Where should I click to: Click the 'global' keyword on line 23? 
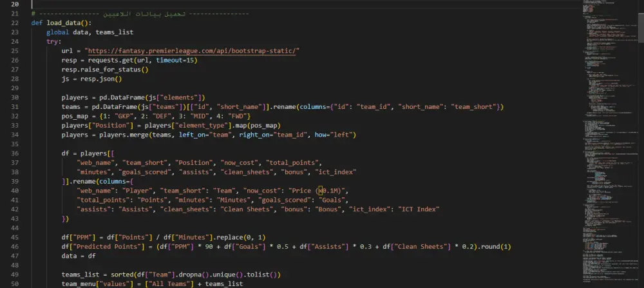[x=57, y=32]
